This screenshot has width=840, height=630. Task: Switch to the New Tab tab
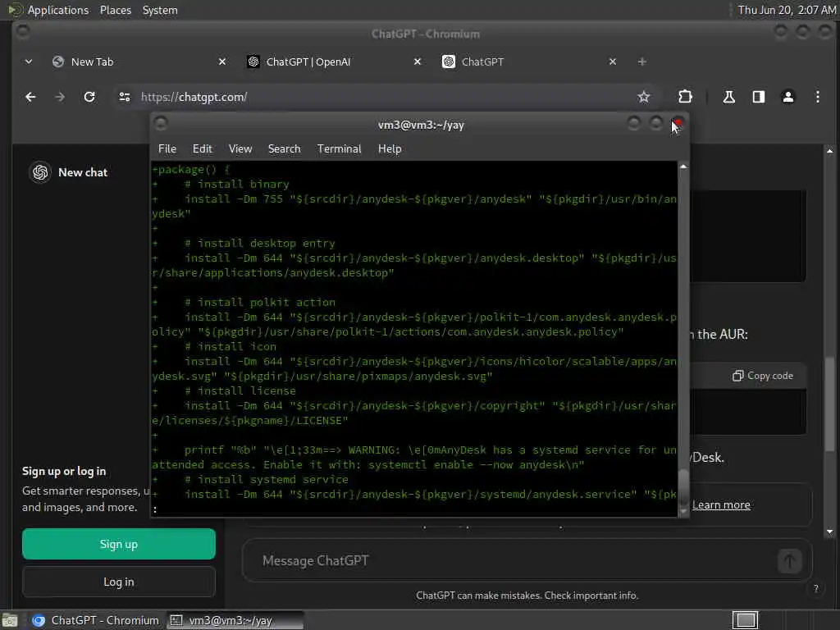(x=139, y=62)
